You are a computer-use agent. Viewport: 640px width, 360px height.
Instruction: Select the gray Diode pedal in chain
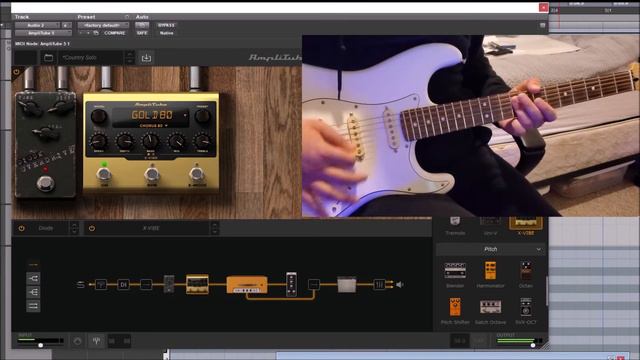click(169, 284)
